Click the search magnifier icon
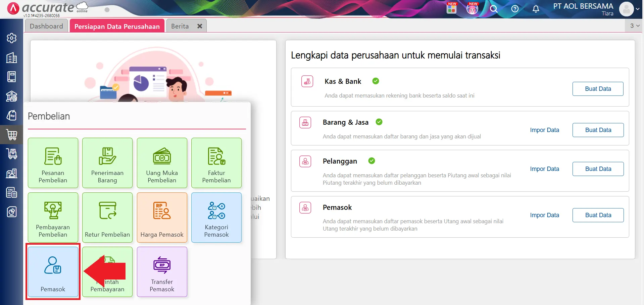The width and height of the screenshot is (644, 305). pyautogui.click(x=493, y=9)
